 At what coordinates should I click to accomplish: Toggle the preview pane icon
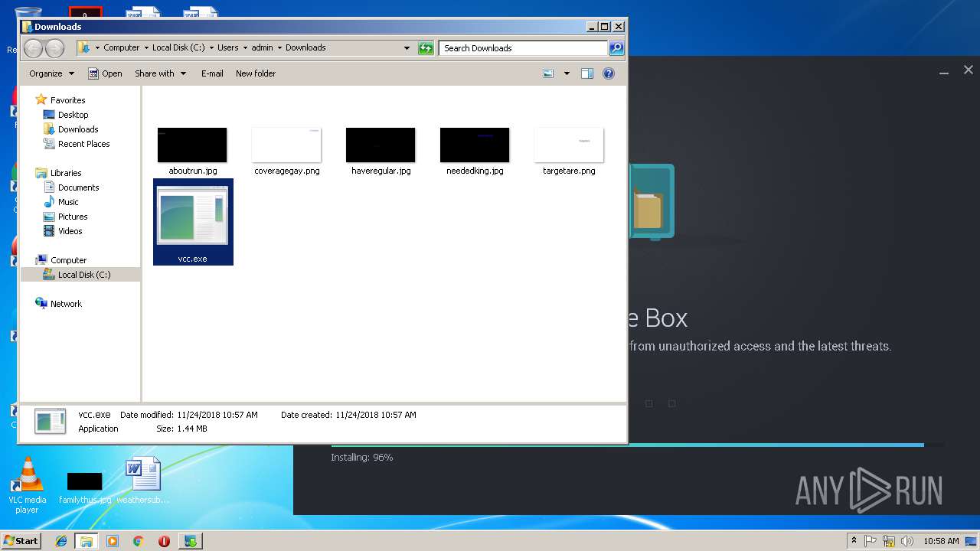(587, 73)
